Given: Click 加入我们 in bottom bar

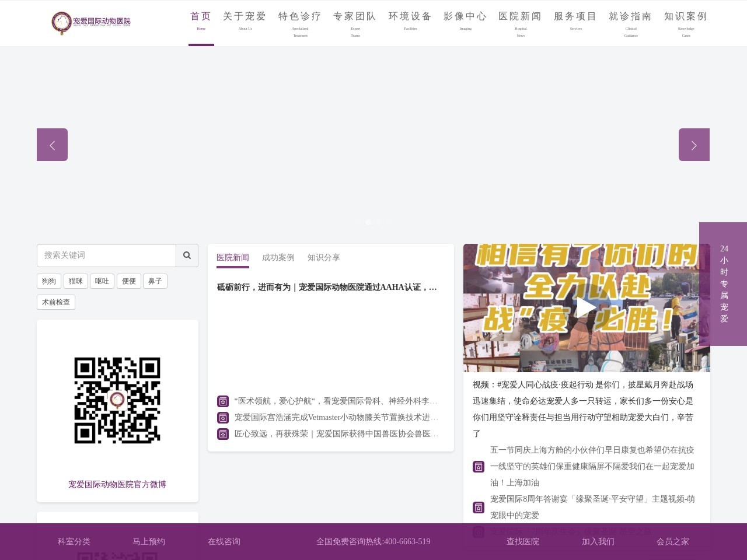Looking at the screenshot, I should 598,542.
